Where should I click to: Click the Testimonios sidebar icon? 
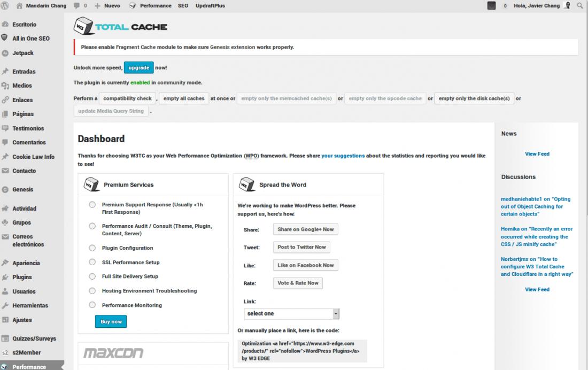pyautogui.click(x=5, y=128)
